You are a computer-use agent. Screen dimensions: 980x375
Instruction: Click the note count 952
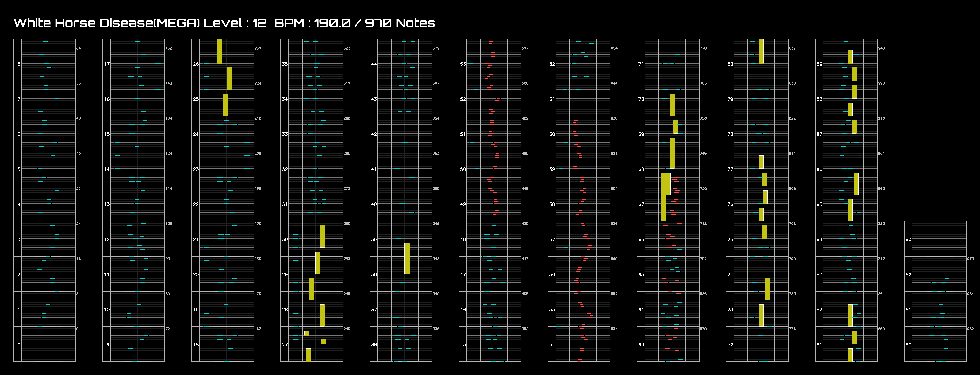click(x=970, y=329)
